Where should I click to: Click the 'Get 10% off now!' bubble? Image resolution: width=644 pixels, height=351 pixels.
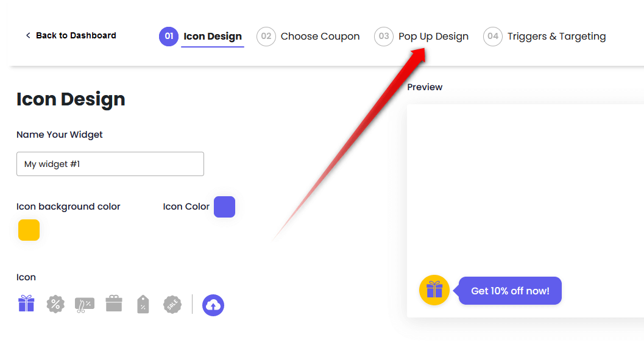click(x=510, y=291)
